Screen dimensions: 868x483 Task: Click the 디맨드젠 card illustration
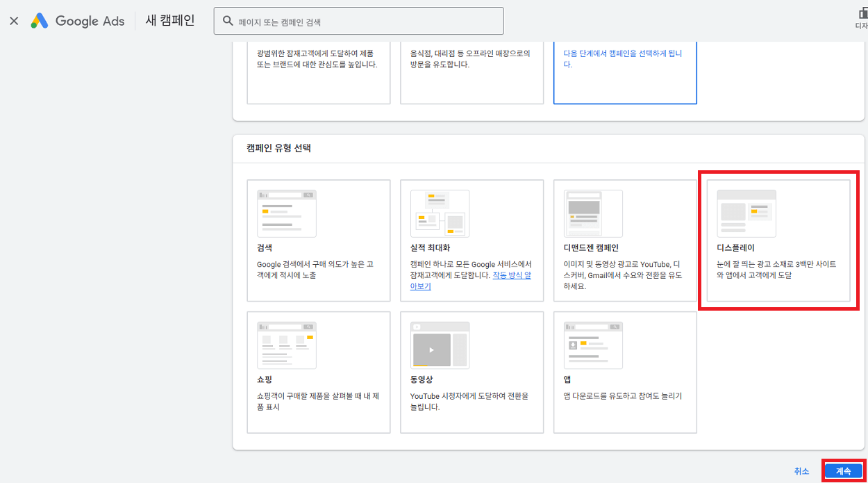[593, 213]
